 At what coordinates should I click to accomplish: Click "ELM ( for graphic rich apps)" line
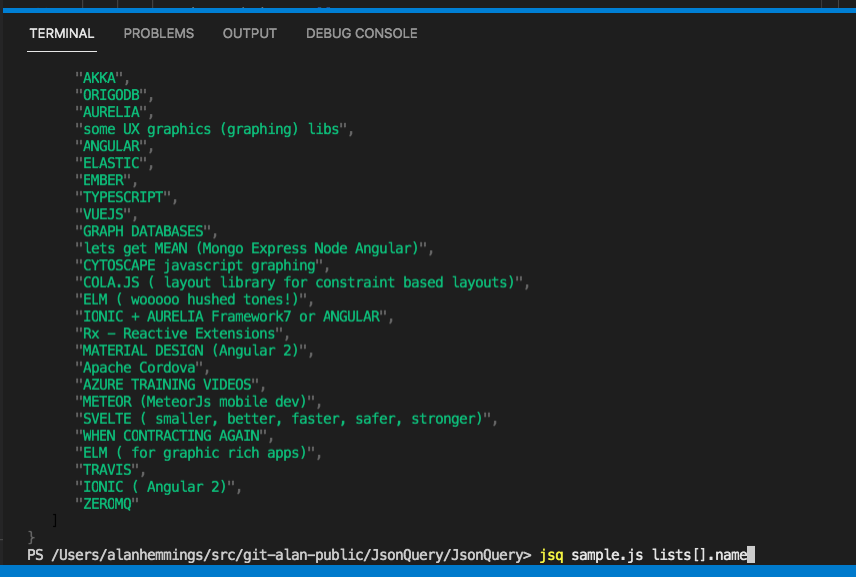click(x=198, y=453)
